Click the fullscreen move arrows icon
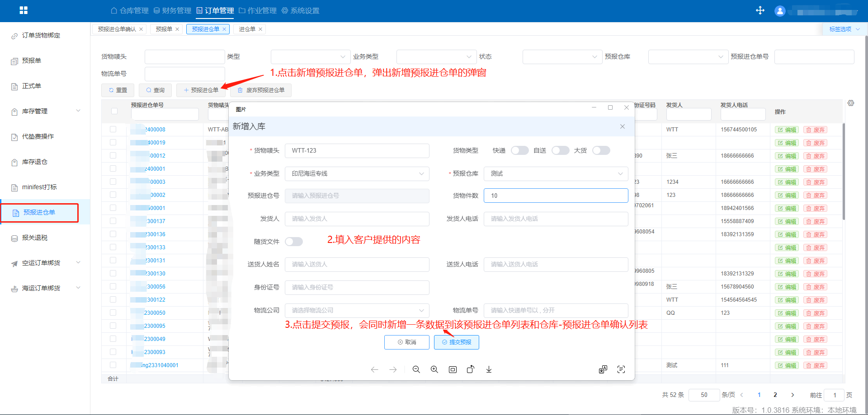Screen dimensions: 868x415 pos(760,10)
